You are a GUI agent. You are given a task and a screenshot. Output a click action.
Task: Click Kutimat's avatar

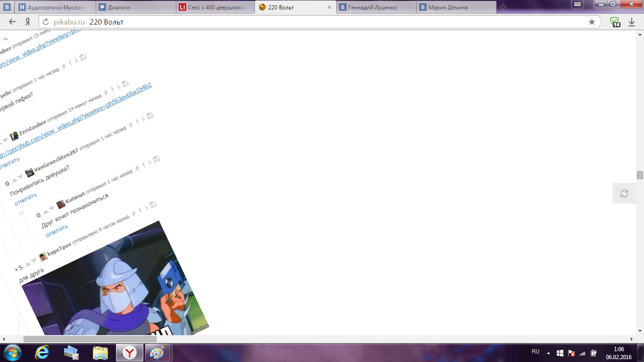(x=61, y=204)
